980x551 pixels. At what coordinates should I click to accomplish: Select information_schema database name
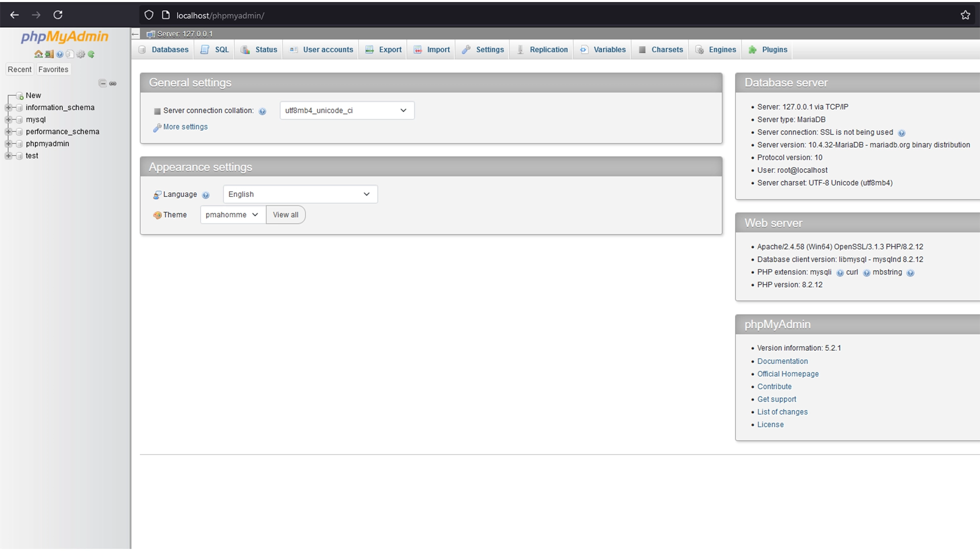[x=60, y=108]
